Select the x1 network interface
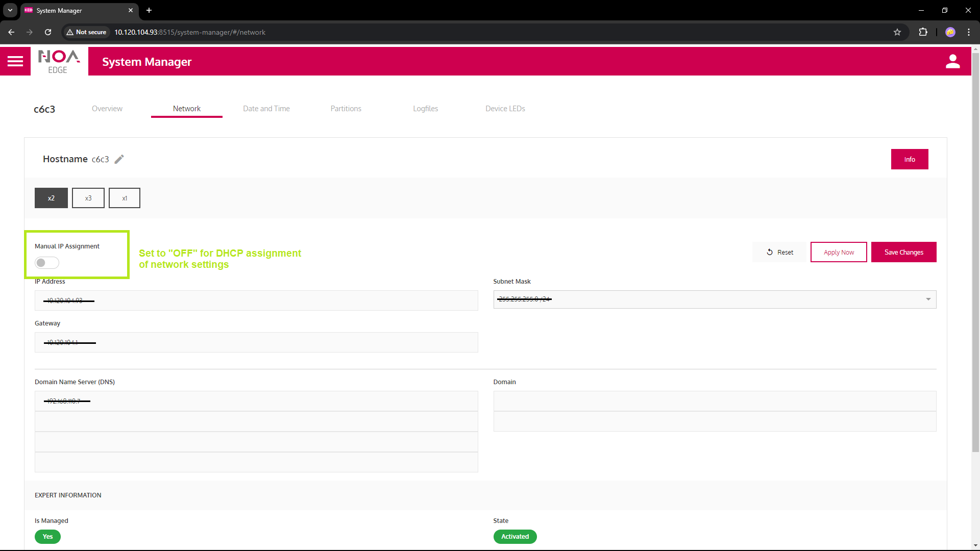Image resolution: width=980 pixels, height=551 pixels. point(125,198)
